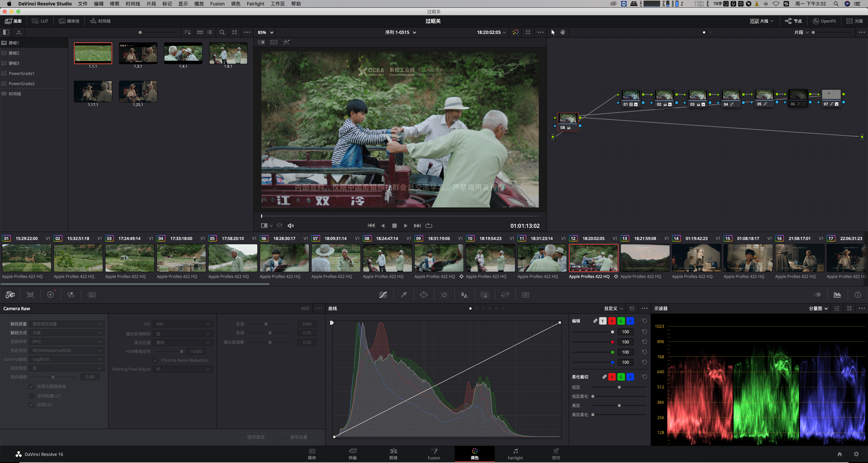The height and width of the screenshot is (463, 868).
Task: Adjust the green channel intensity slider
Action: point(612,352)
